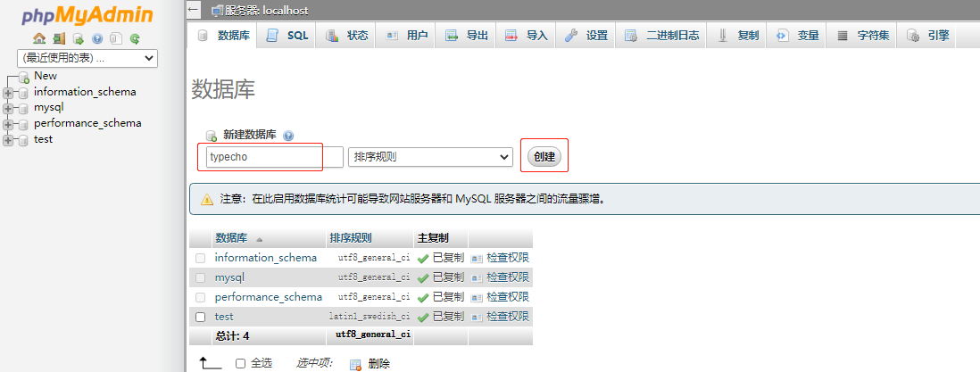980x372 pixels.
Task: Open the 变量 tab
Action: (x=797, y=36)
